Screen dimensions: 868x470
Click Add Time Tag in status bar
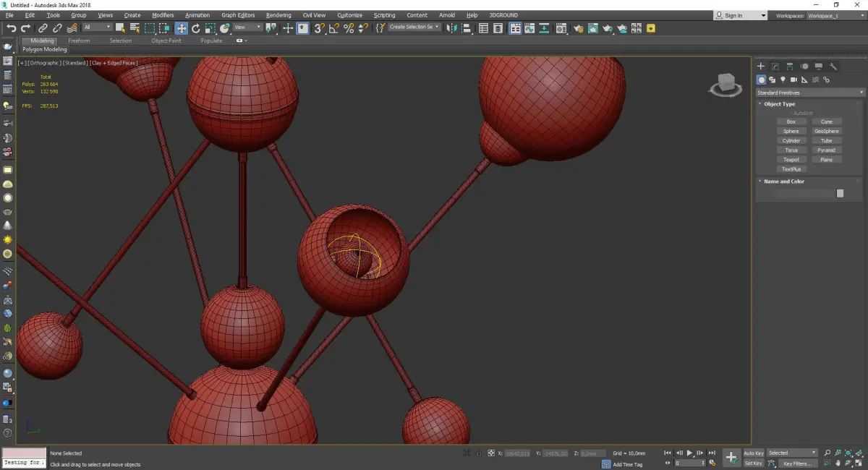pyautogui.click(x=627, y=464)
